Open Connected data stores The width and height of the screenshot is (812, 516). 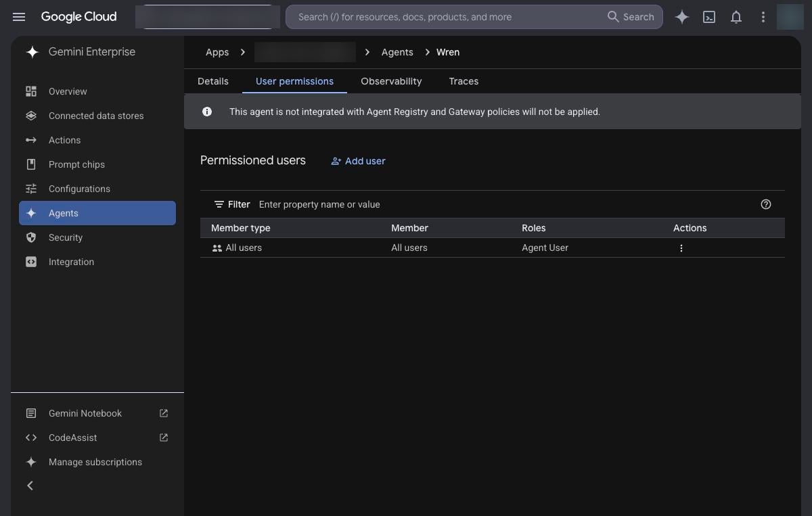(97, 116)
